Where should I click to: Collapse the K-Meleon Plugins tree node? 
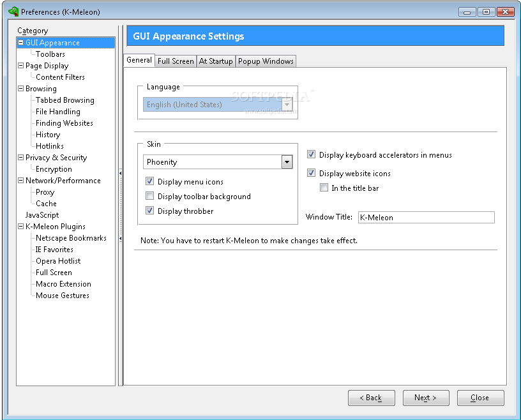click(20, 227)
